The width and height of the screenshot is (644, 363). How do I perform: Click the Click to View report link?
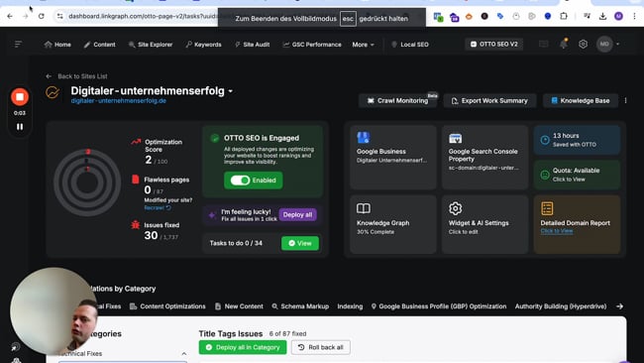point(557,231)
